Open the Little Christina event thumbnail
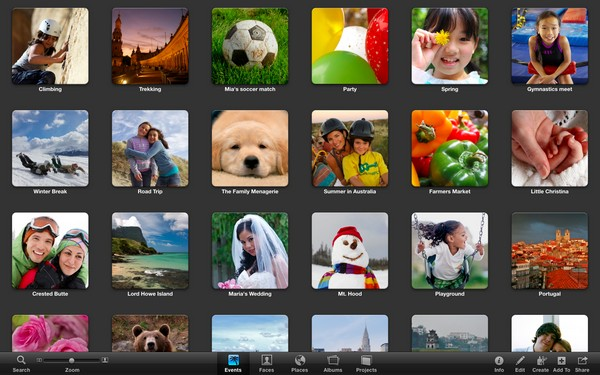Viewport: 600px width, 375px height. point(549,148)
